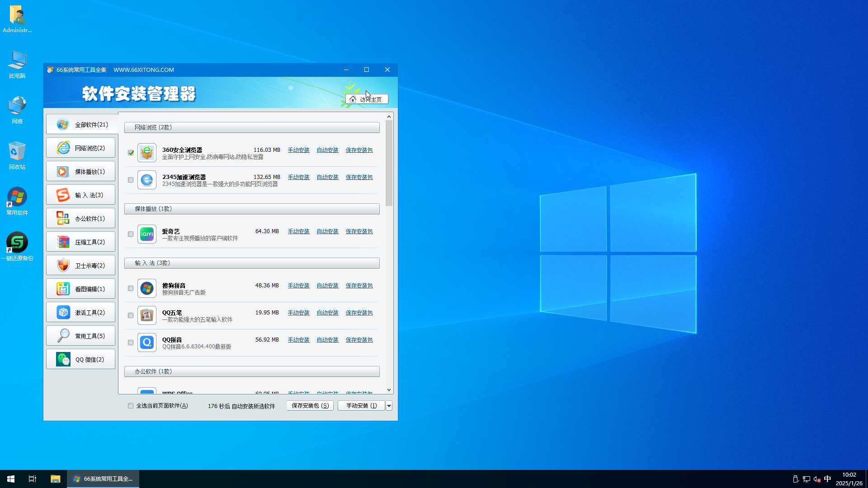Click 手动安装 link for 360安全浏览器

[298, 150]
